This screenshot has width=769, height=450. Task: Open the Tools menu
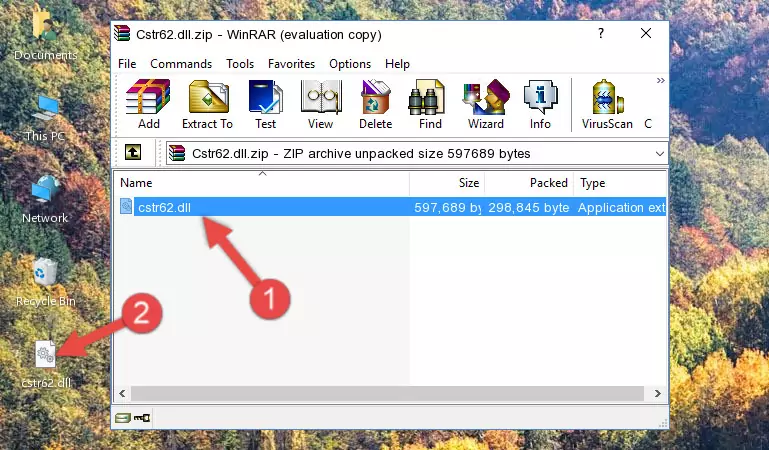click(x=240, y=64)
